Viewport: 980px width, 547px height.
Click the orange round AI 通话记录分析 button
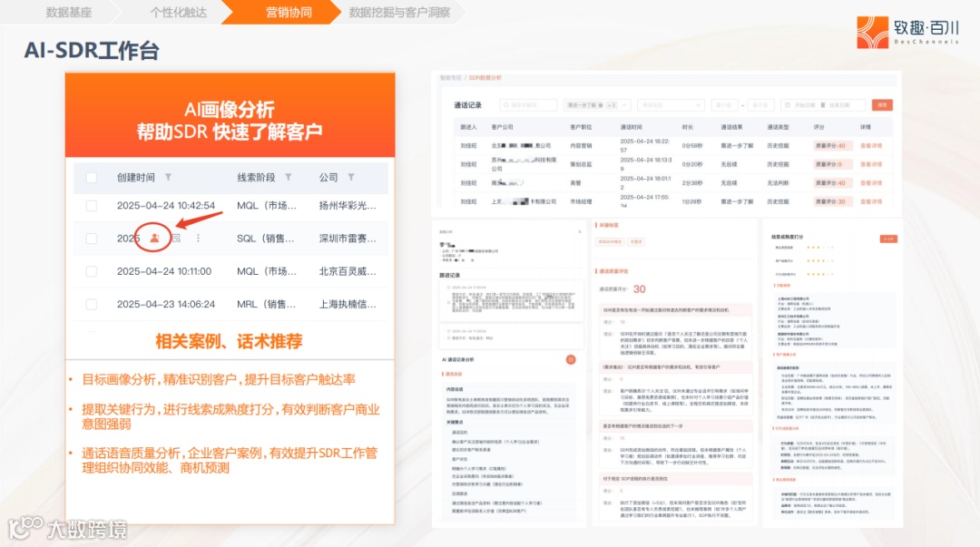pyautogui.click(x=571, y=359)
